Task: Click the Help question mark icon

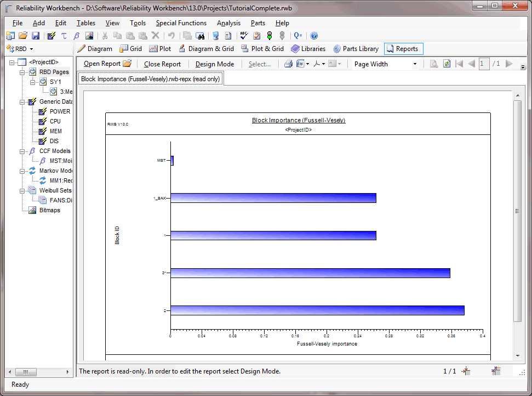Action: (x=314, y=36)
